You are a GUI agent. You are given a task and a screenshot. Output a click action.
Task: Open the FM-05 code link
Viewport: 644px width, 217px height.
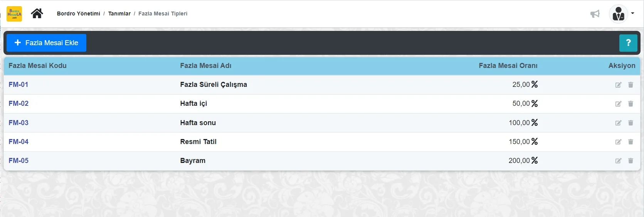pyautogui.click(x=18, y=161)
